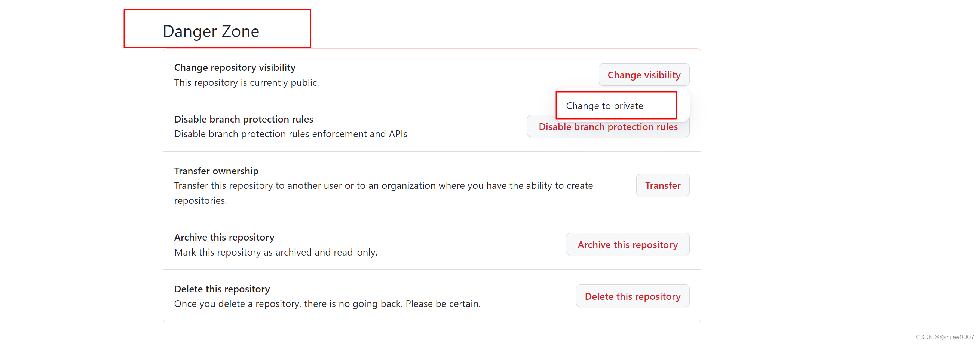Click the branch protection rules description text
980x344 pixels.
coord(290,134)
